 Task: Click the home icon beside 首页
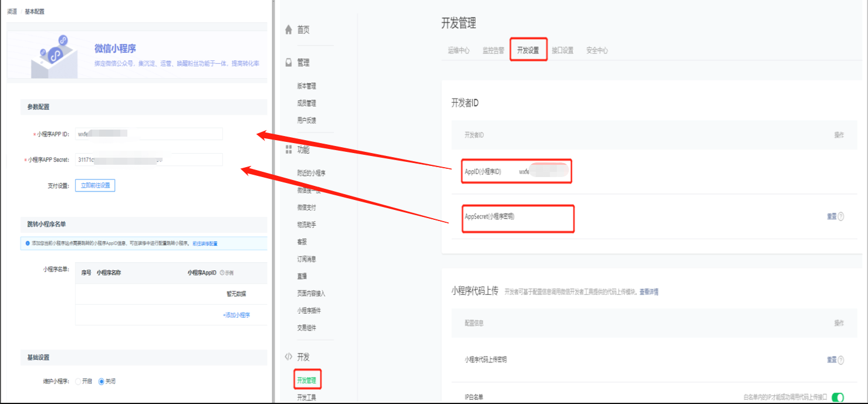(x=288, y=30)
